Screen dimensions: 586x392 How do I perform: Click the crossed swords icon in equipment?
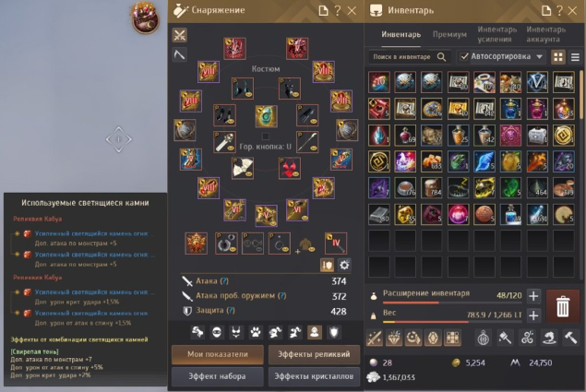180,35
